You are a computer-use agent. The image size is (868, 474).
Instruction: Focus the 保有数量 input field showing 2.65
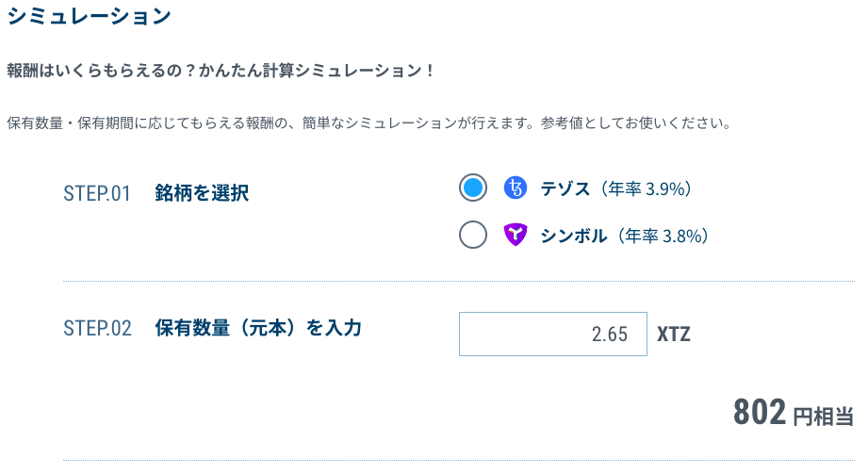point(553,334)
